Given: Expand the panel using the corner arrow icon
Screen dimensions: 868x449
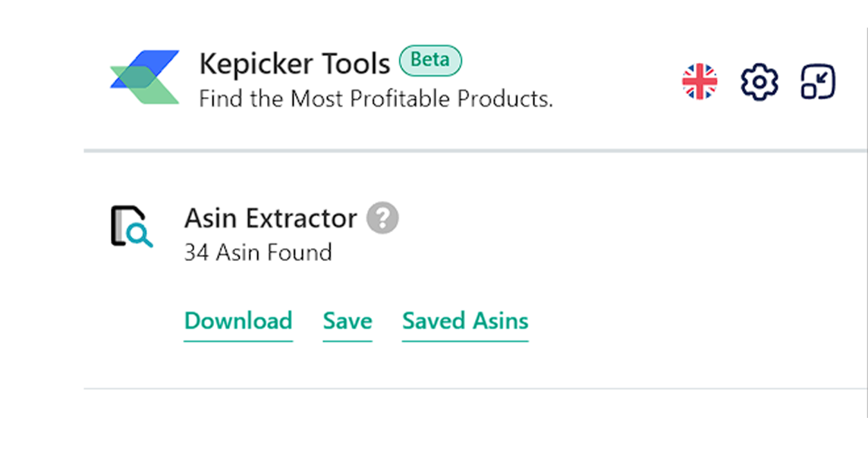Looking at the screenshot, I should click(x=816, y=80).
